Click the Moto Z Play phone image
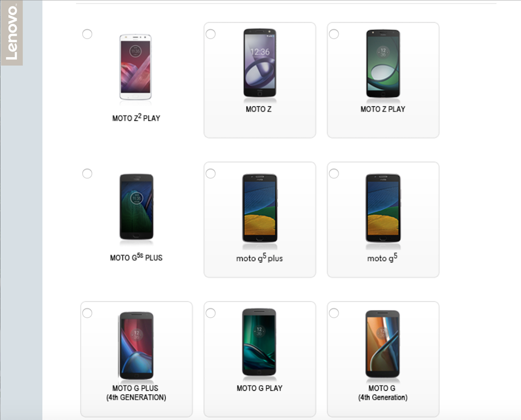This screenshot has height=420, width=521. click(x=383, y=64)
